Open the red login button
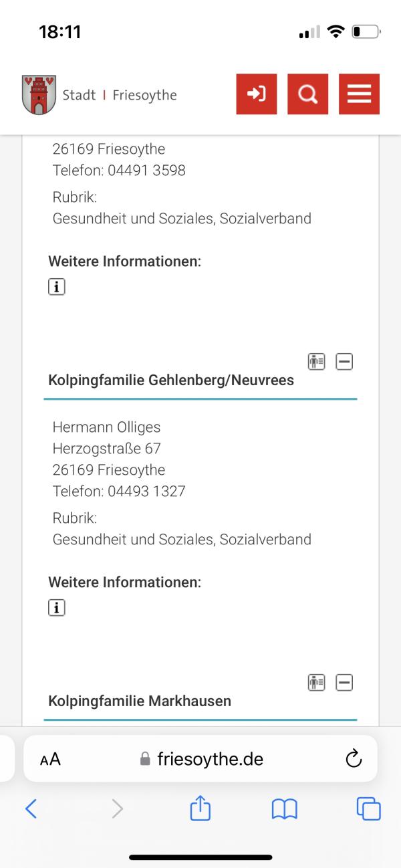The image size is (401, 868). (x=257, y=94)
